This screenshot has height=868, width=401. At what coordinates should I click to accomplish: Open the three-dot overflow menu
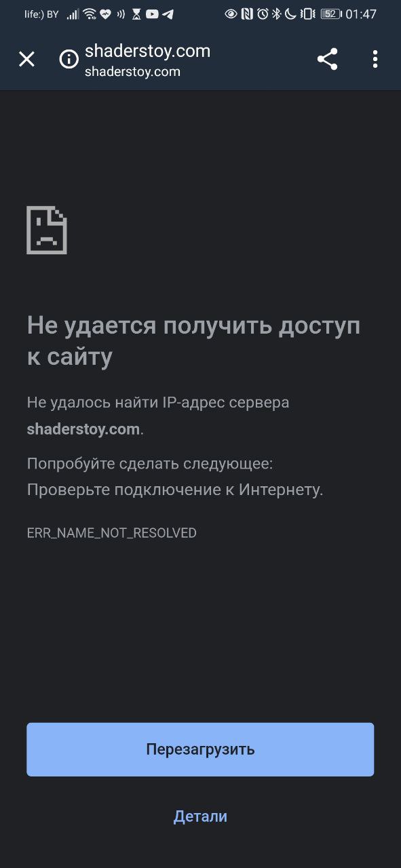tap(375, 60)
